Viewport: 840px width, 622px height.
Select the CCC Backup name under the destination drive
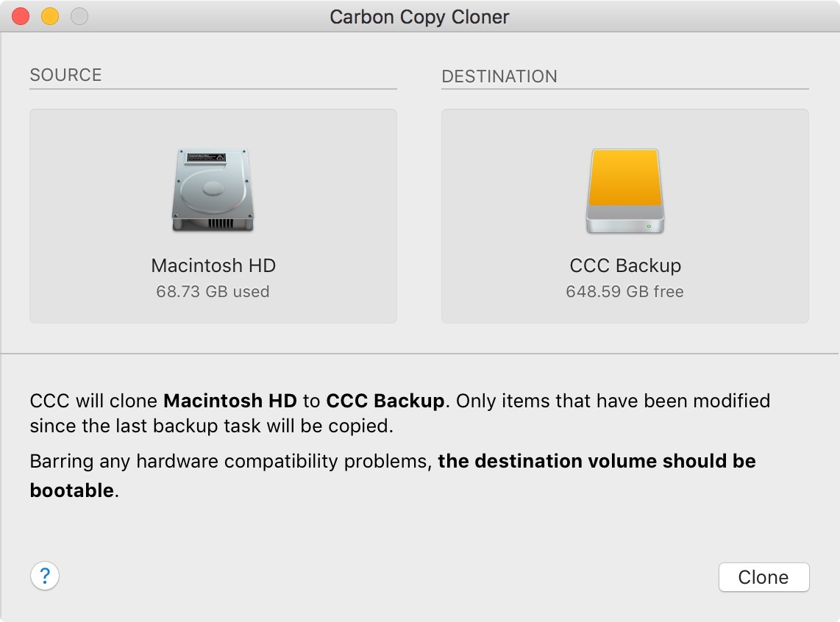click(x=625, y=265)
